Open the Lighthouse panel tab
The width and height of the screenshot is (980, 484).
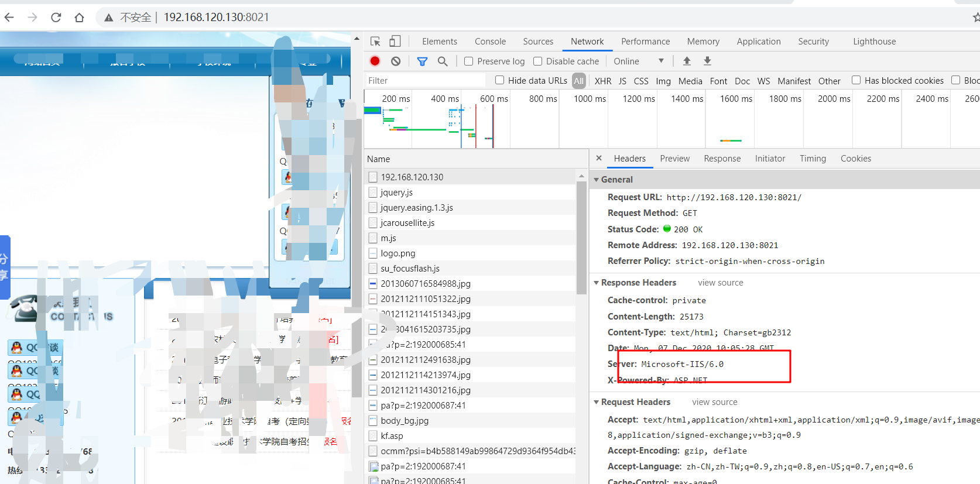point(875,42)
